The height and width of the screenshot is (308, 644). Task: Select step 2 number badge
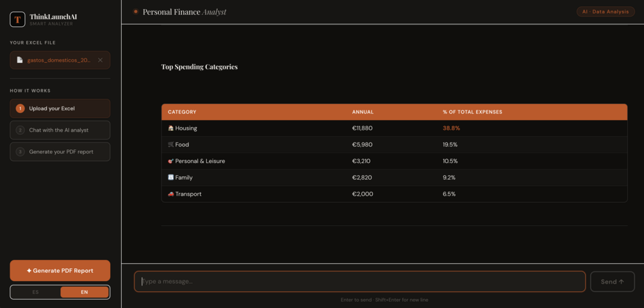tap(20, 130)
